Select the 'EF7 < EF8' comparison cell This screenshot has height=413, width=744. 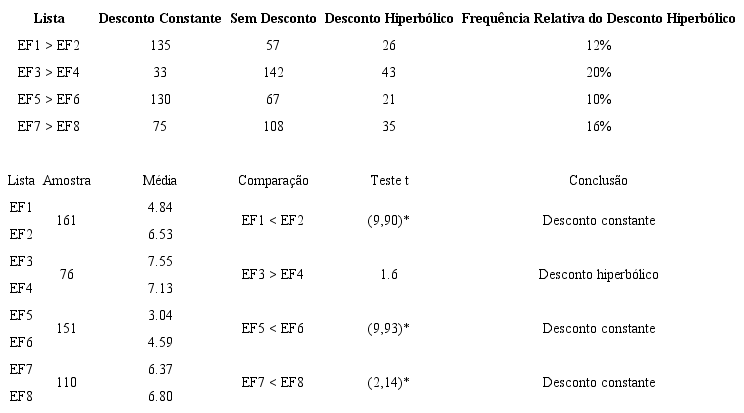point(272,382)
